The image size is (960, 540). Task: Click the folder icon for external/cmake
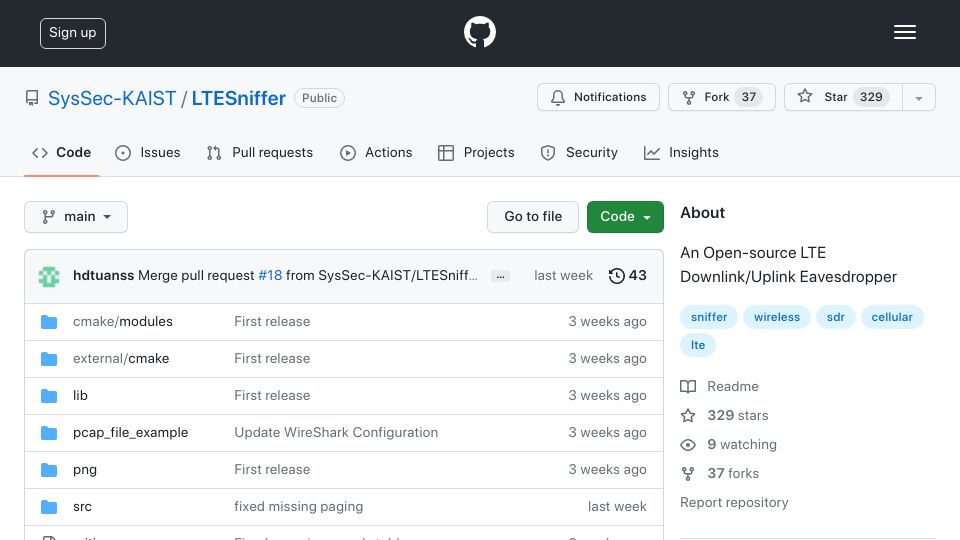click(x=49, y=359)
